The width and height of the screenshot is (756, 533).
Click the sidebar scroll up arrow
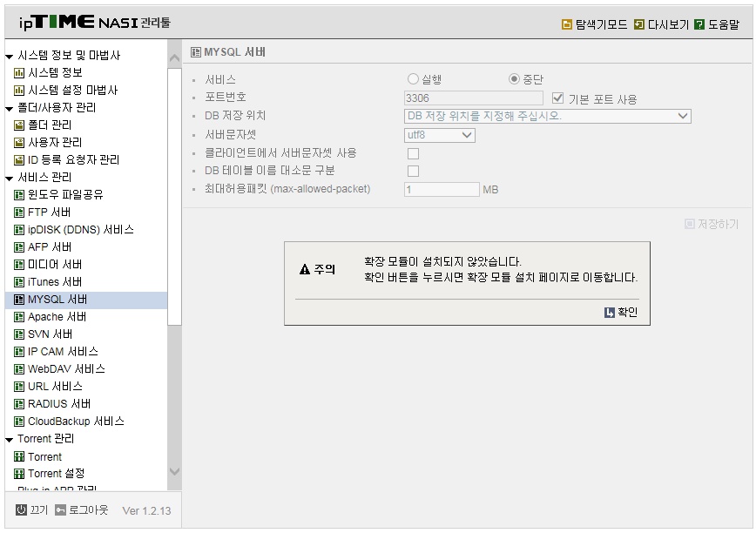click(174, 57)
